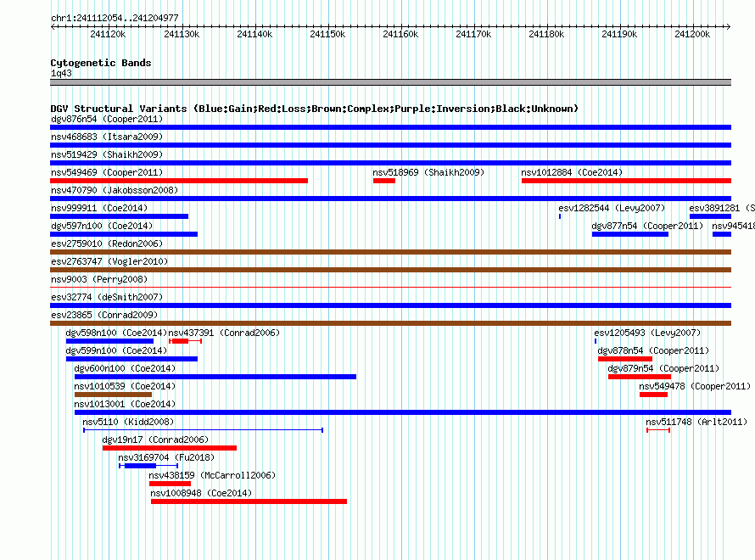The height and width of the screenshot is (560, 755).
Task: Click the 241200k ruler tick label
Action: click(x=692, y=34)
